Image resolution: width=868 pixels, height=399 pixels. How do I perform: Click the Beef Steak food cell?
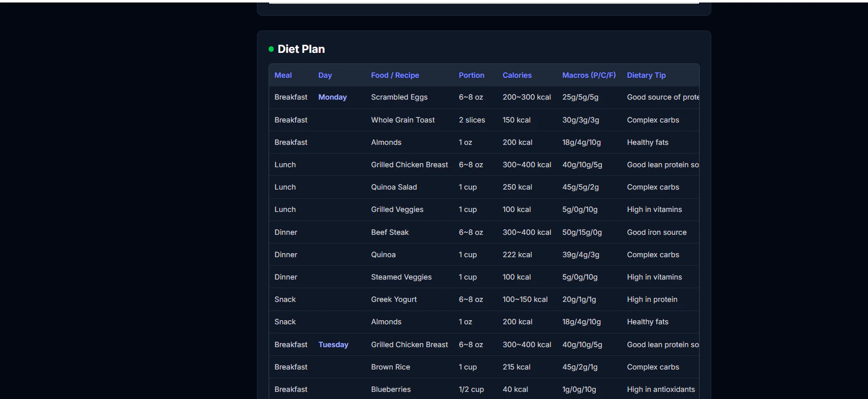click(x=390, y=232)
